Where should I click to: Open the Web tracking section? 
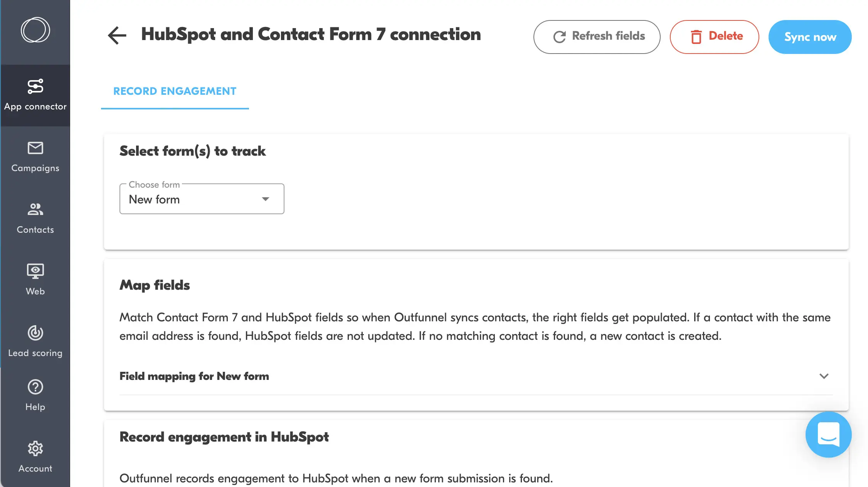tap(35, 280)
